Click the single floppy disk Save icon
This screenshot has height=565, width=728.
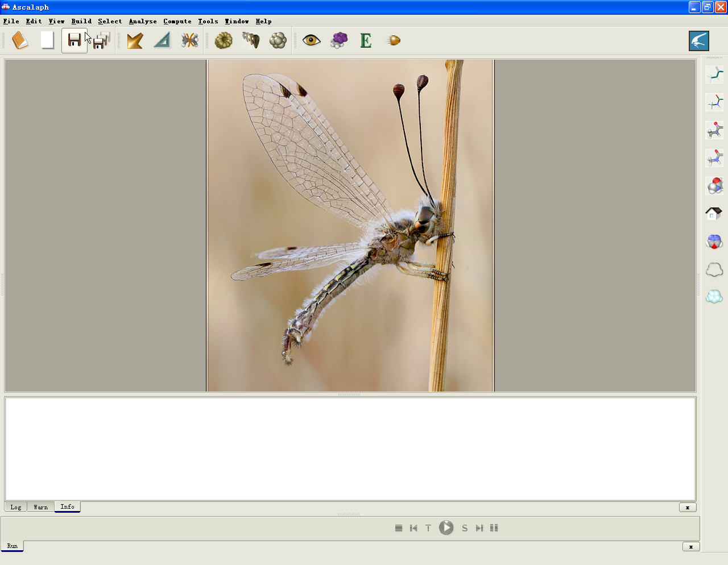[75, 40]
